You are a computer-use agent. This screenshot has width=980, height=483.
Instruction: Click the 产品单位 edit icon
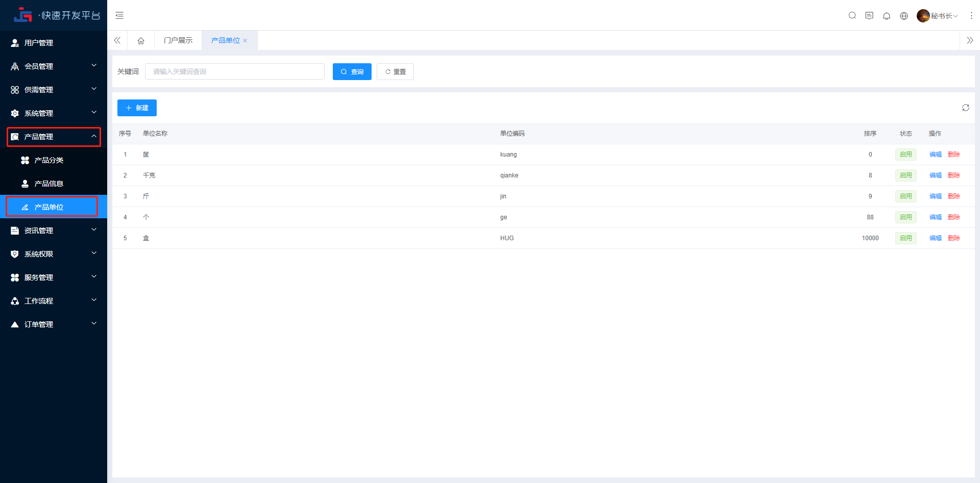pos(24,207)
